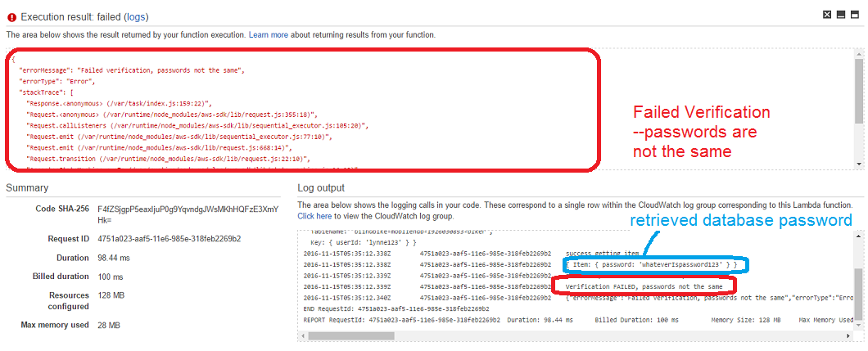Open the Learn more link about returning results
868x351 pixels.
(x=269, y=35)
